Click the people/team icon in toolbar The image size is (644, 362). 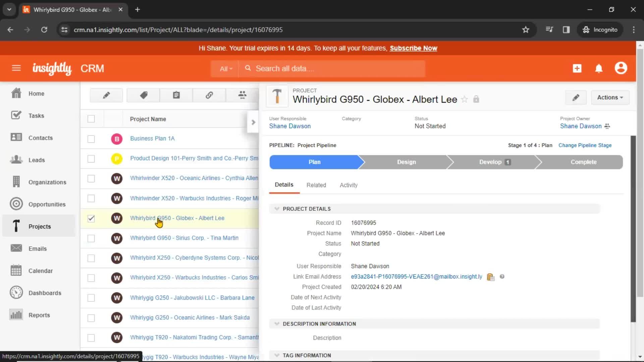pos(243,95)
